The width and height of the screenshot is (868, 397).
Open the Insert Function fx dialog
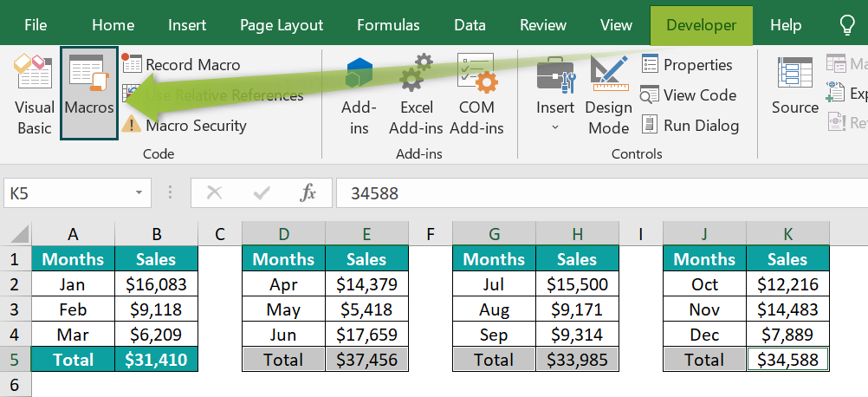click(308, 192)
